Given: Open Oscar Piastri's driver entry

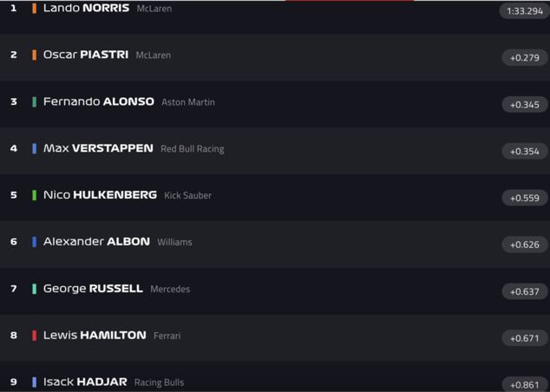Looking at the screenshot, I should tap(85, 55).
